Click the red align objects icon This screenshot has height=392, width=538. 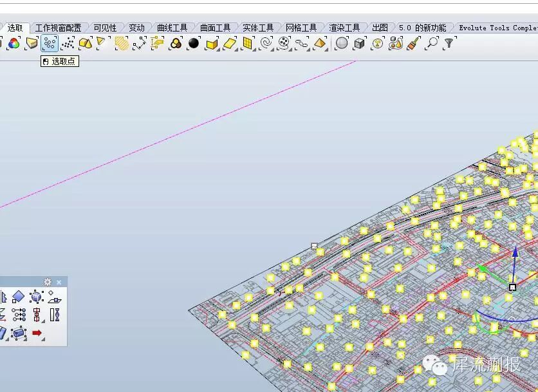coord(37,314)
